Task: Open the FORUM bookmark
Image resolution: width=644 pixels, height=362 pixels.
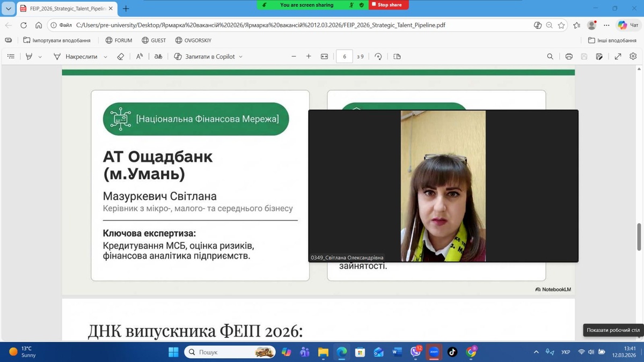Action: tap(119, 40)
